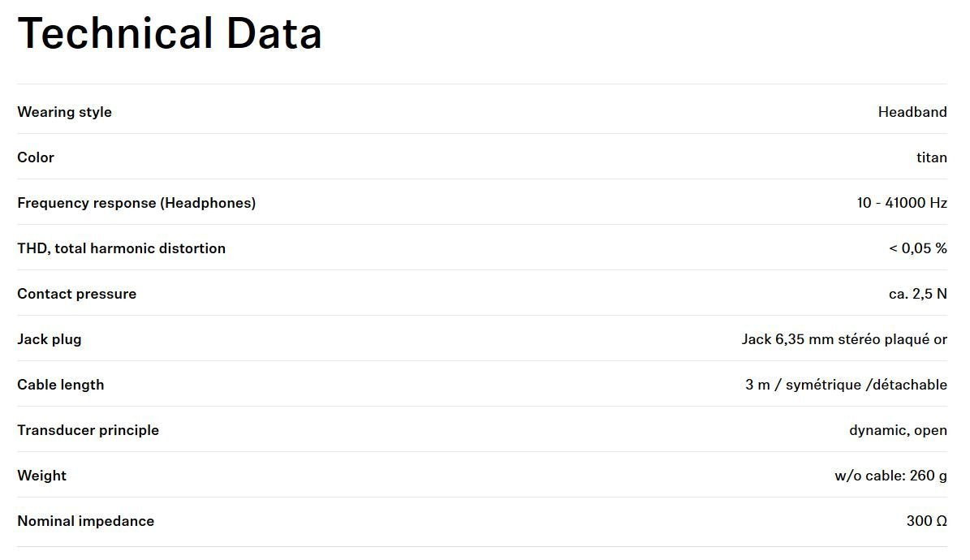Select the 10 - 41000 Hz value
970x560 pixels.
(901, 203)
